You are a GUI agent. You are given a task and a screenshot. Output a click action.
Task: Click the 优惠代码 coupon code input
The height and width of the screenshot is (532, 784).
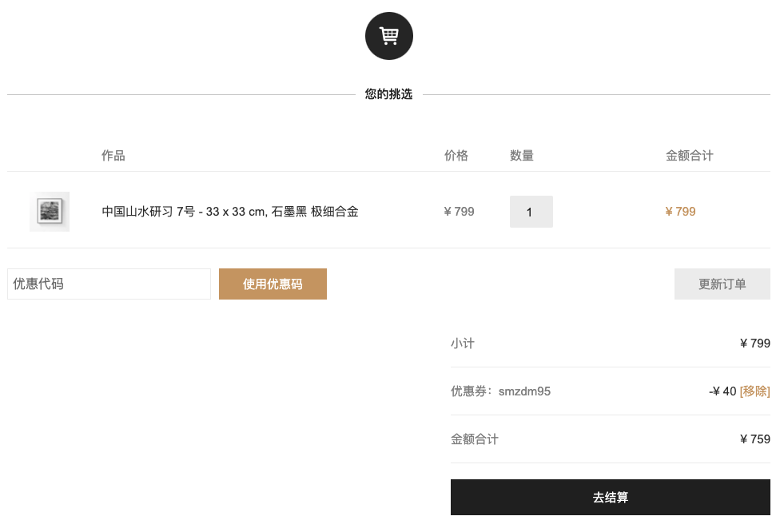(x=109, y=284)
